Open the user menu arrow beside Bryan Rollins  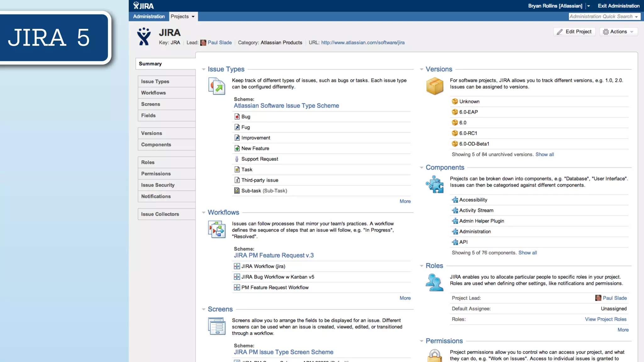(x=588, y=6)
